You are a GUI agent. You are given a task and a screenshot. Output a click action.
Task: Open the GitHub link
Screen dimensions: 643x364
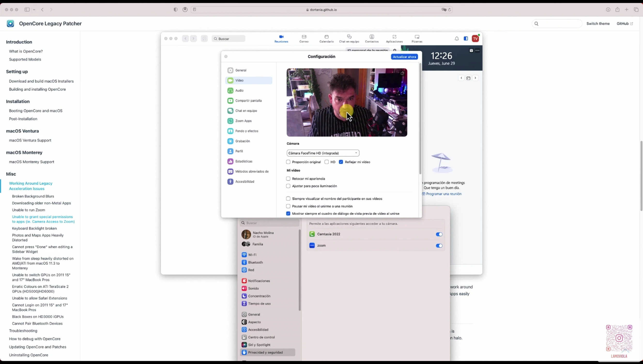tap(625, 23)
